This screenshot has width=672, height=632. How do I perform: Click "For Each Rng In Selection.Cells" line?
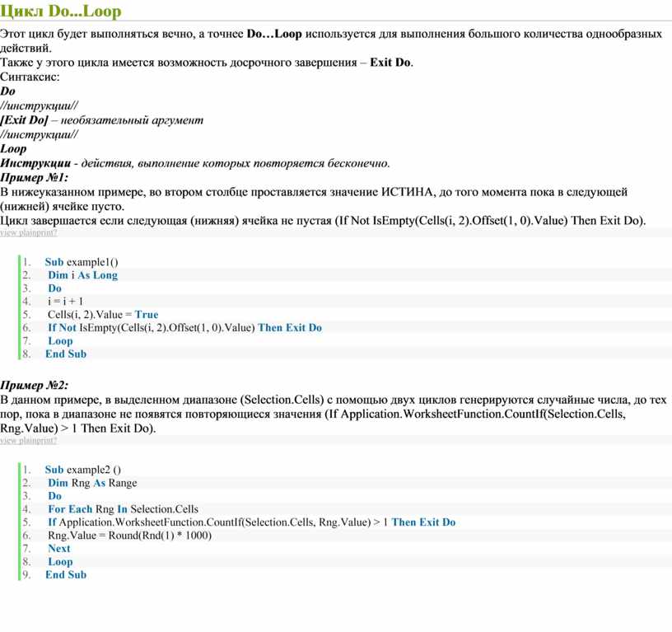(123, 509)
